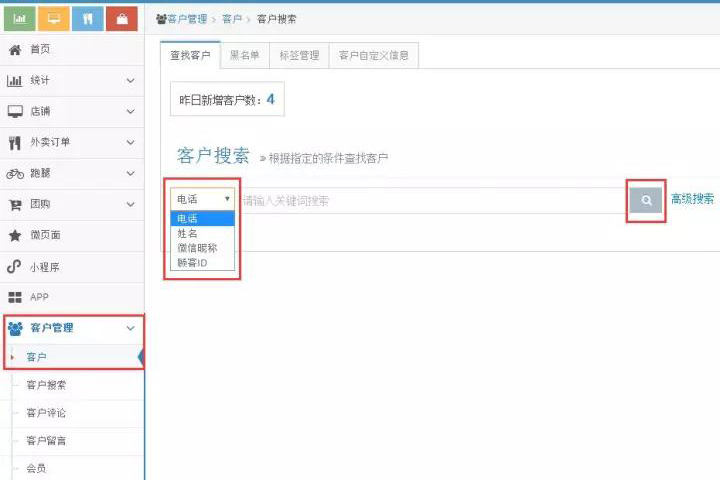Click the users icon in the breadcrumb

click(x=161, y=19)
